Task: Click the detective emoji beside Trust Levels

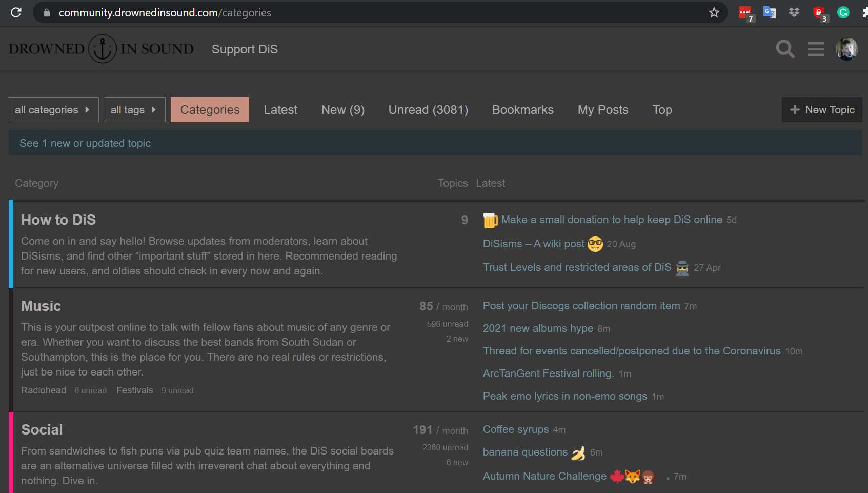Action: tap(682, 268)
